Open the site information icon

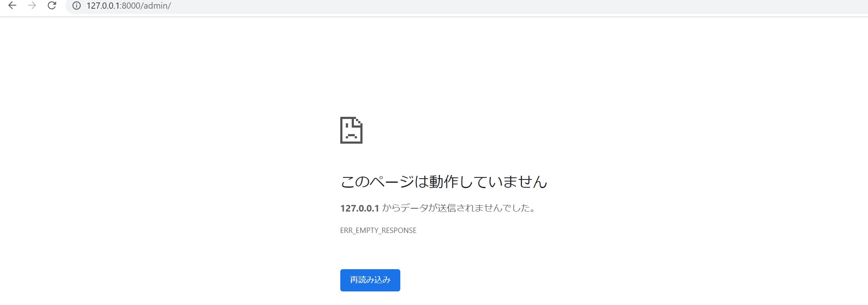pos(76,6)
